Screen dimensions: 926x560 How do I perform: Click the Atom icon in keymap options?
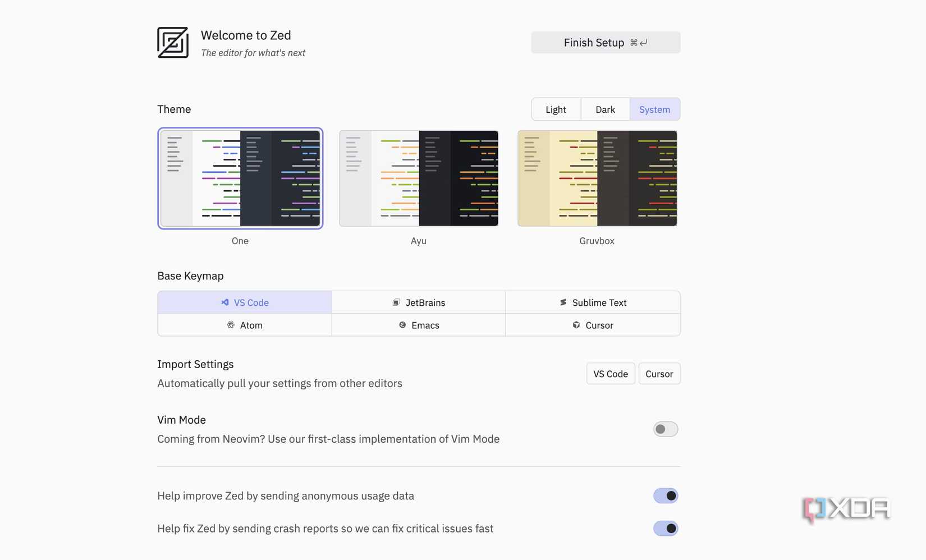[230, 325]
